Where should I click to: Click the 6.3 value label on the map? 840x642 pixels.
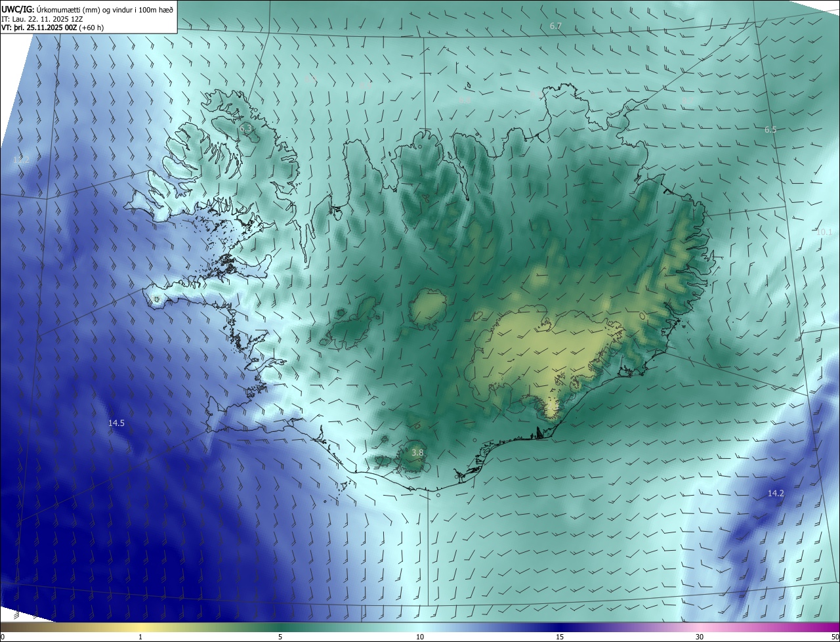coord(246,129)
